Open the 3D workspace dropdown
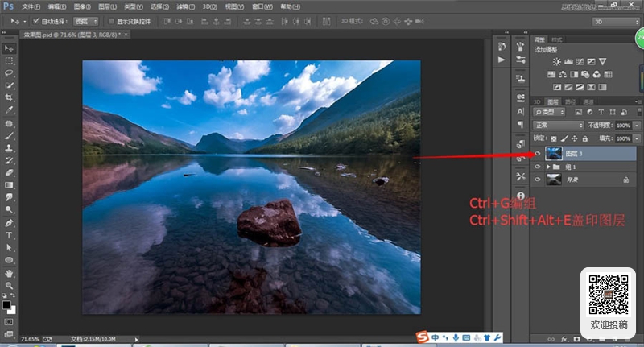Viewport: 644px width, 347px height. (x=616, y=22)
